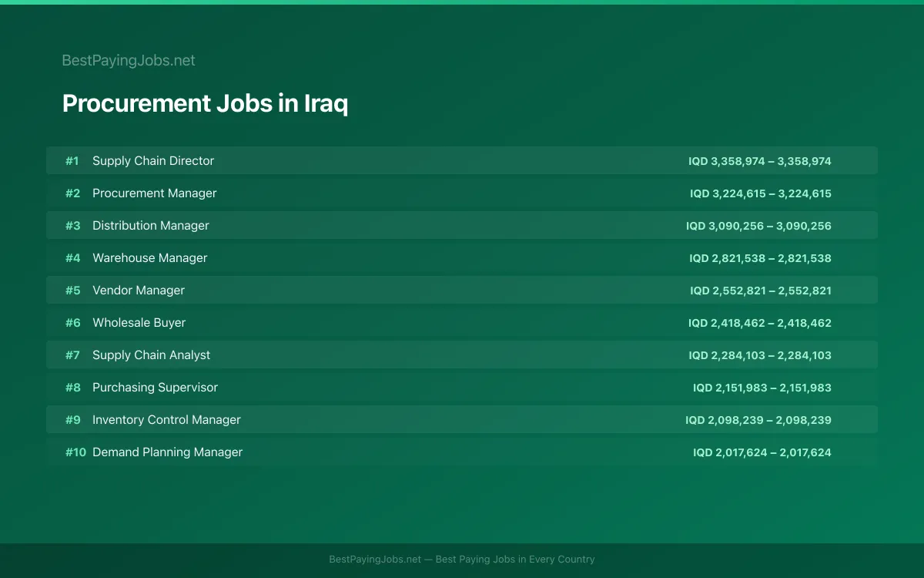Click salary IQD 2,284,103 – 2,284,103
The height and width of the screenshot is (578, 924).
pyautogui.click(x=760, y=355)
